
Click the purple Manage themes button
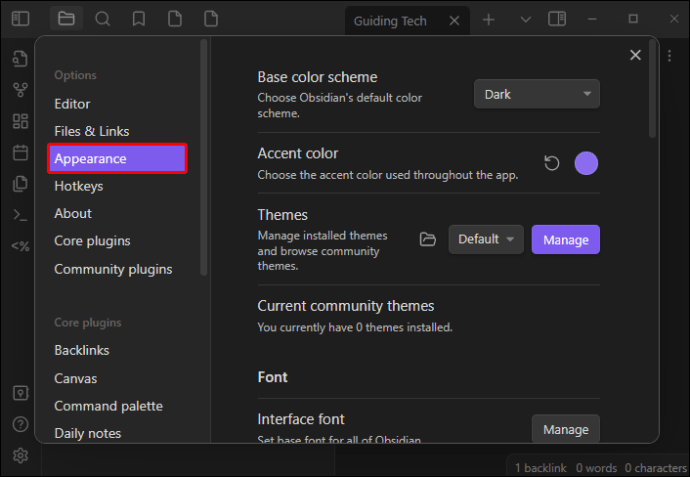[x=565, y=239]
